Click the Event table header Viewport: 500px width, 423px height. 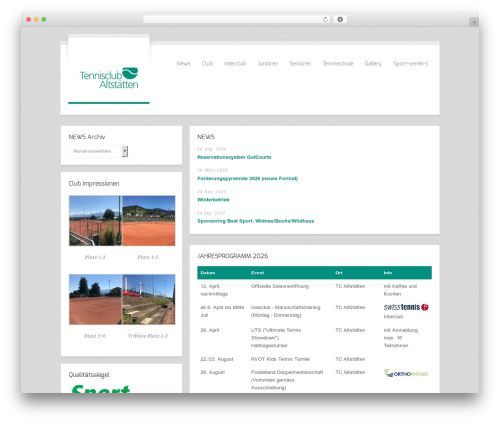[257, 273]
